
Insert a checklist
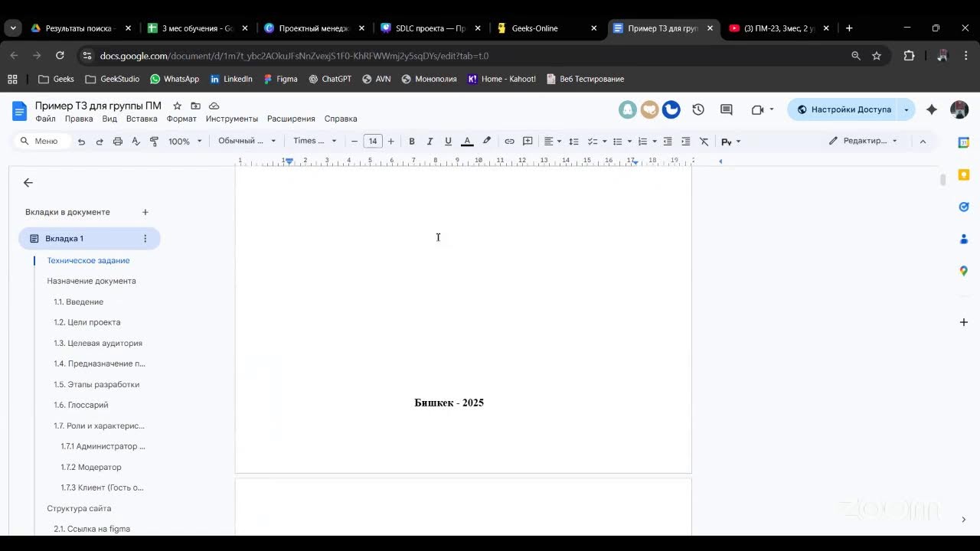[x=592, y=142]
